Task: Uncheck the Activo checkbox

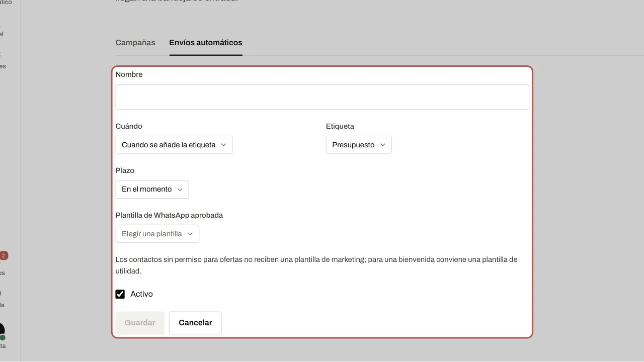Action: point(120,294)
